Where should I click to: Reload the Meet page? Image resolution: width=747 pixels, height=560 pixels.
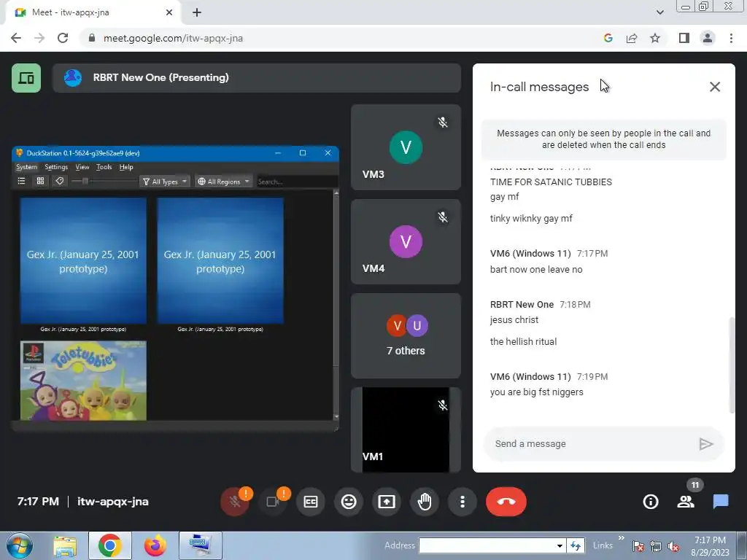(x=63, y=38)
